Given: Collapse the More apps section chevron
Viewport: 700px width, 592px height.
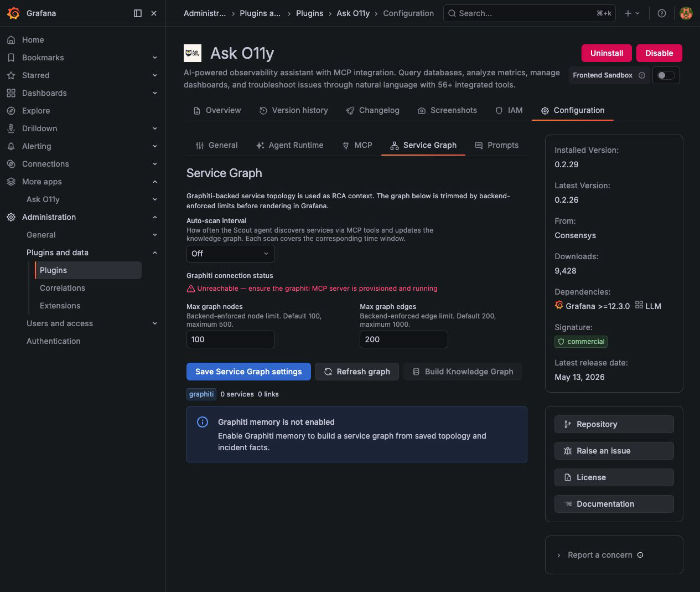Looking at the screenshot, I should (x=155, y=182).
